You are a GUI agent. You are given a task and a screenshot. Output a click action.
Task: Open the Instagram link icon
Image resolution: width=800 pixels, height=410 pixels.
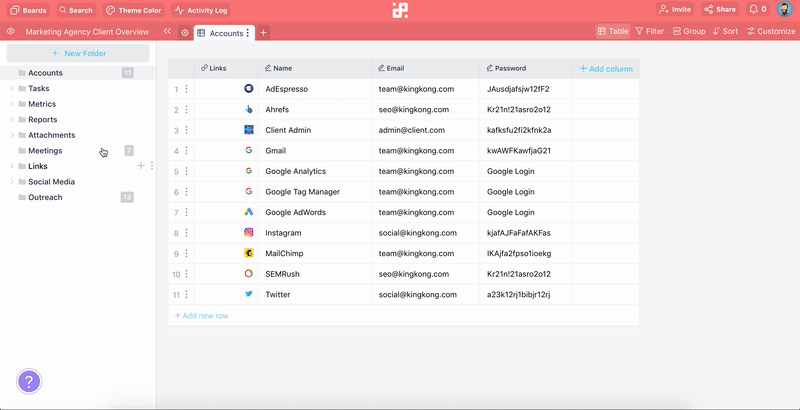click(x=248, y=233)
